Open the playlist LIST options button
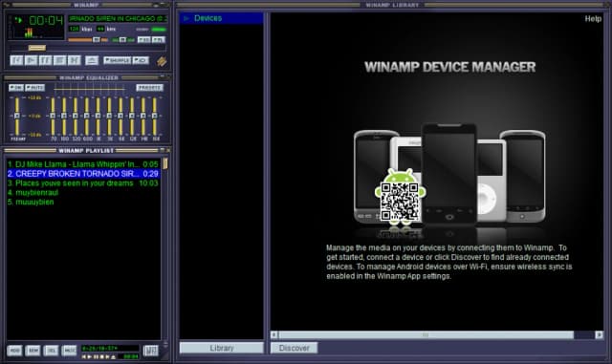 151,351
